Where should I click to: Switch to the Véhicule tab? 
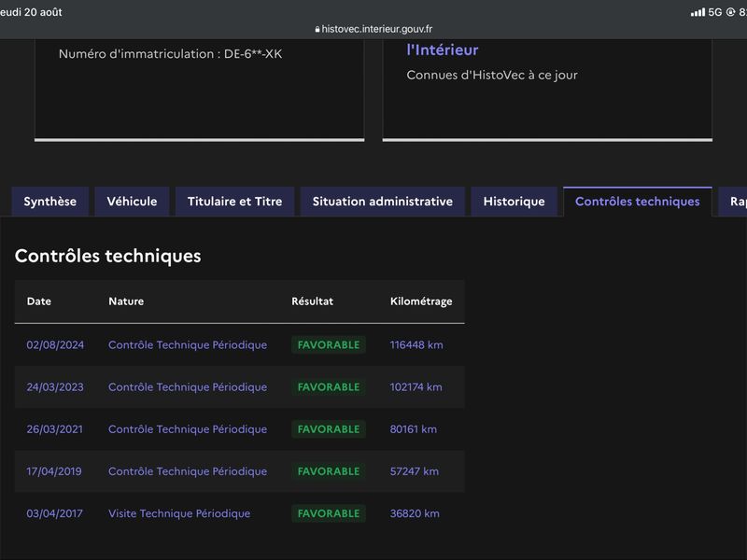click(x=132, y=202)
